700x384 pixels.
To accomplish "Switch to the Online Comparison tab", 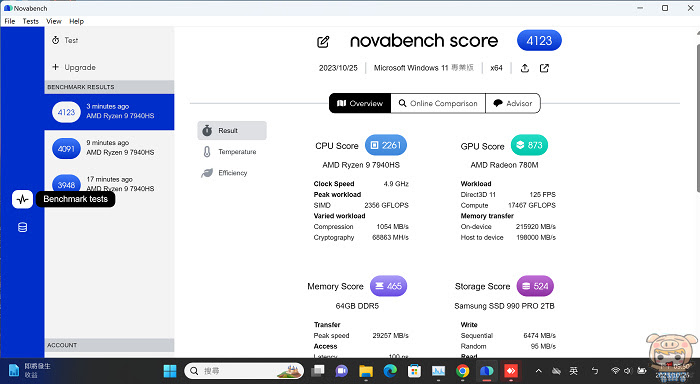I will [x=438, y=103].
